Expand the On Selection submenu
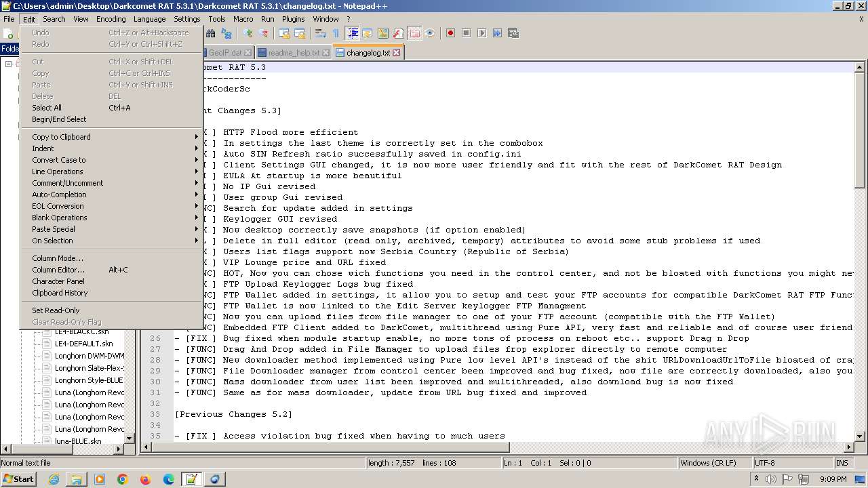 tap(112, 241)
